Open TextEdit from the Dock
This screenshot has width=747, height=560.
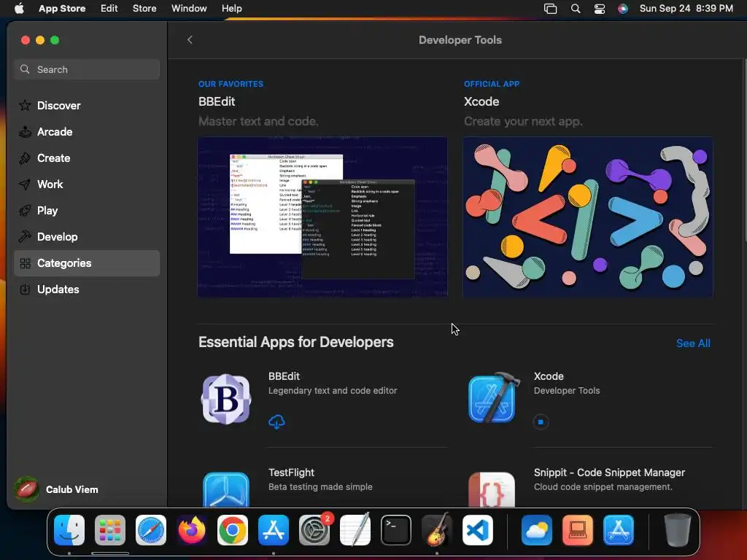point(355,530)
